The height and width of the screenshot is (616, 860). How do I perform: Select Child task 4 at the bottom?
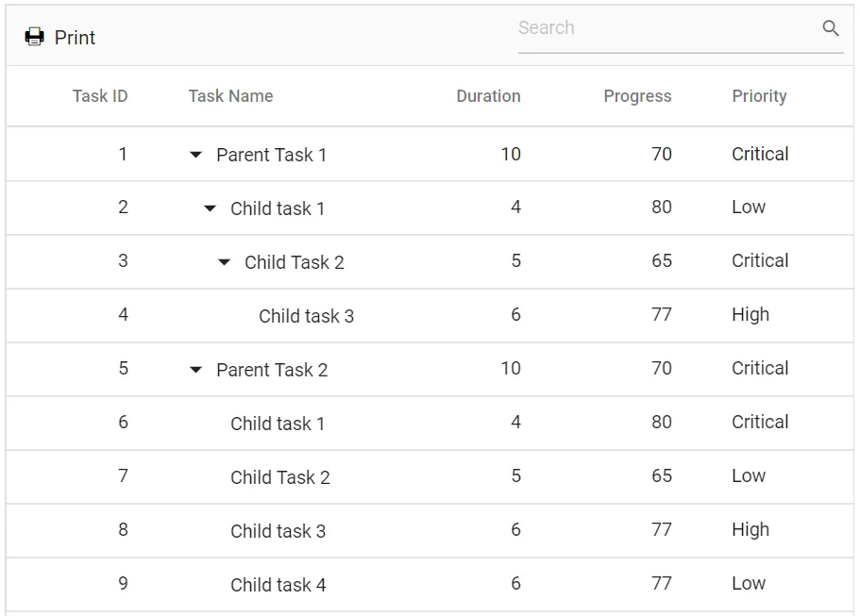click(278, 584)
